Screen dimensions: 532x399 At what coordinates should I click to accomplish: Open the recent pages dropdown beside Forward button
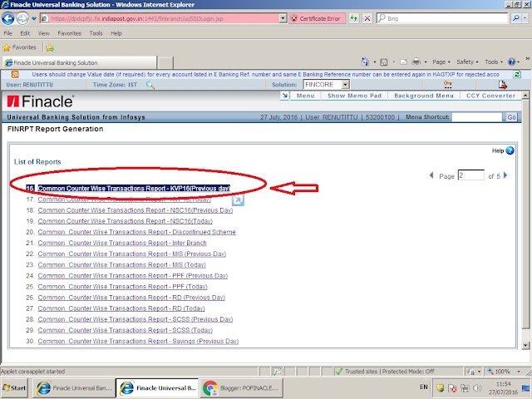coord(33,18)
